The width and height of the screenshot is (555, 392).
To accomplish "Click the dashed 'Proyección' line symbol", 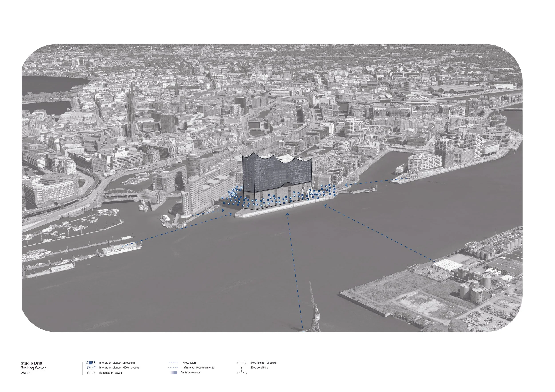I will (173, 363).
